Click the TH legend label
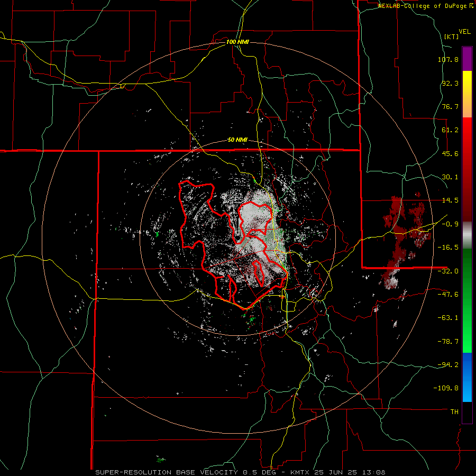The image size is (476, 476). (454, 412)
